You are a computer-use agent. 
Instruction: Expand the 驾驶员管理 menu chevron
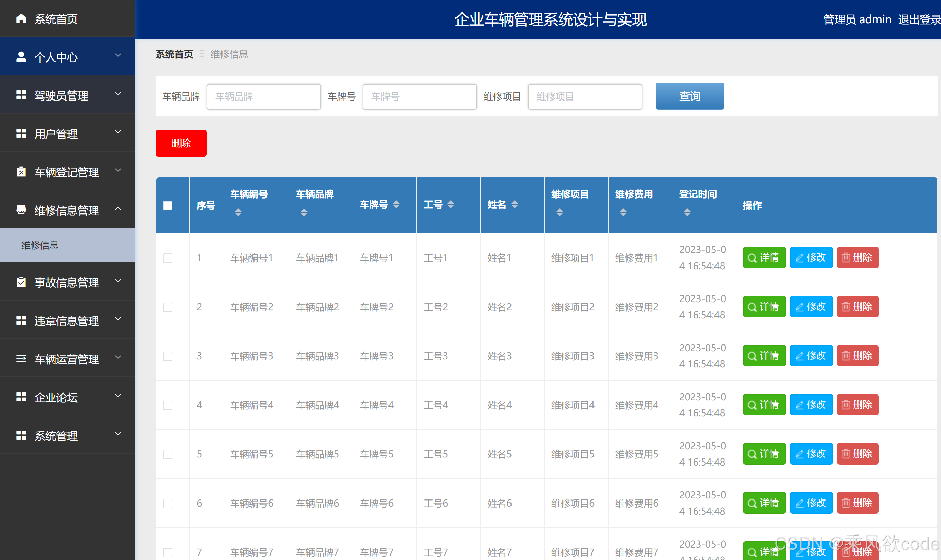pos(118,93)
